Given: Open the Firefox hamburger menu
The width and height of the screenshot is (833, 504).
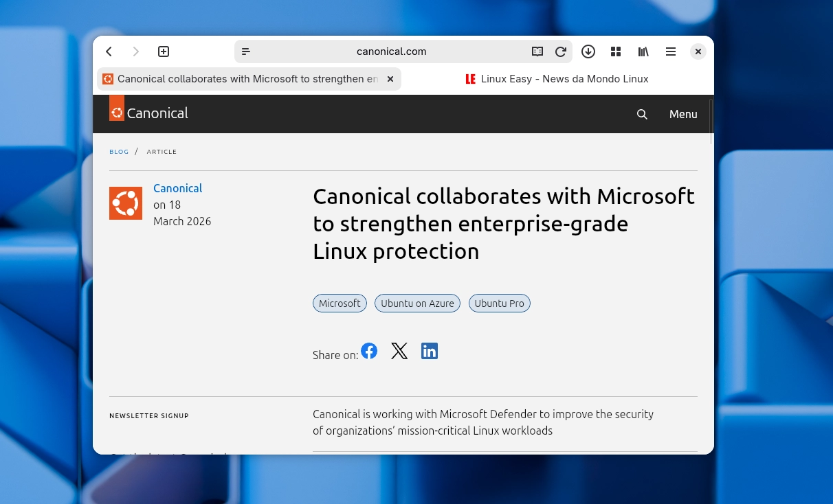Looking at the screenshot, I should (671, 51).
